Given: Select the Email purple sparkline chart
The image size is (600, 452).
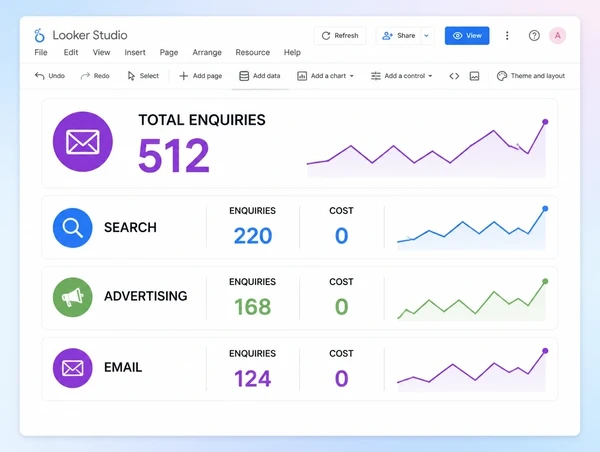Looking at the screenshot, I should click(472, 370).
